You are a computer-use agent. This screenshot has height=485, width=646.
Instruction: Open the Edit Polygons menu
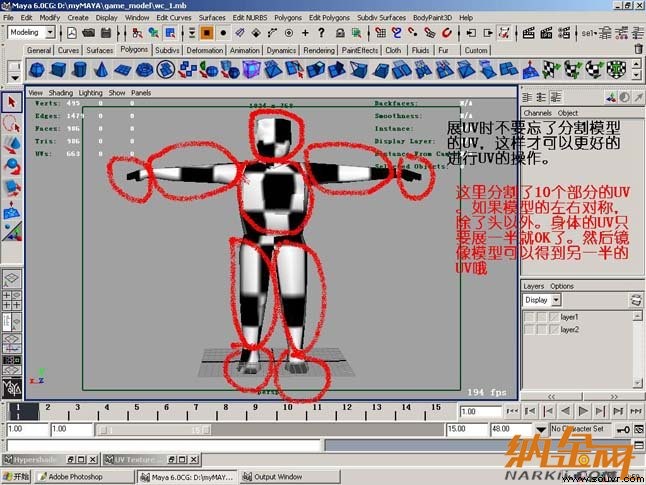point(329,17)
